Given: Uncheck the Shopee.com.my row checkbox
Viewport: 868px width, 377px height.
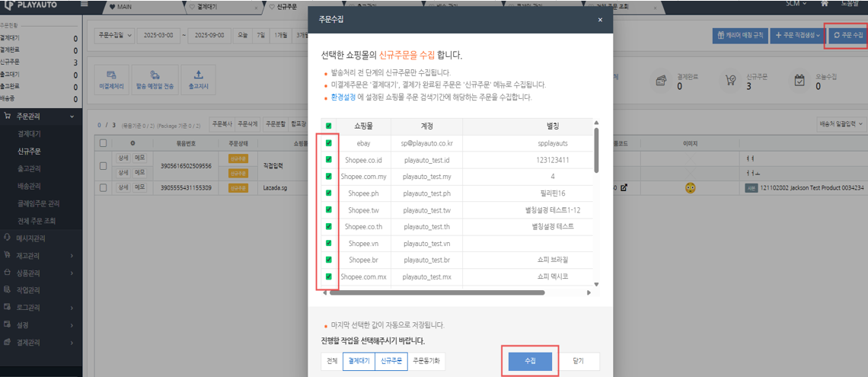Looking at the screenshot, I should click(328, 176).
